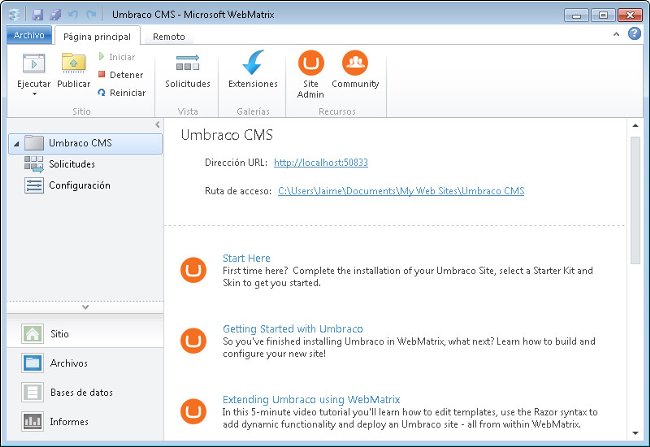The width and height of the screenshot is (650, 447).
Task: Open Getting Started with Umbraco link
Action: click(x=293, y=329)
